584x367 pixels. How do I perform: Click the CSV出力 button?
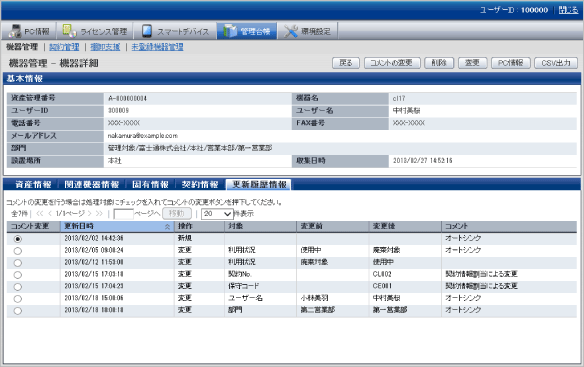point(556,63)
